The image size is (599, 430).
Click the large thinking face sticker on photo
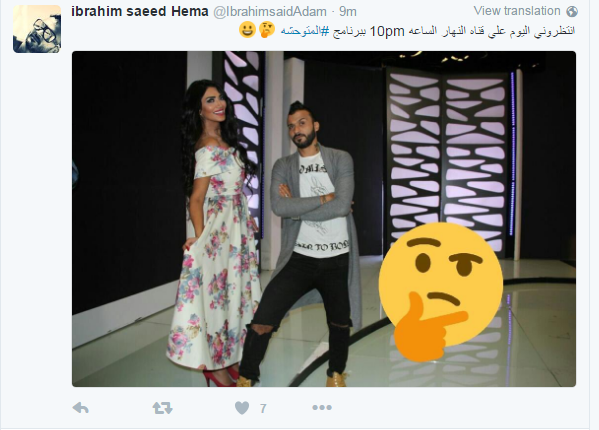pyautogui.click(x=440, y=292)
